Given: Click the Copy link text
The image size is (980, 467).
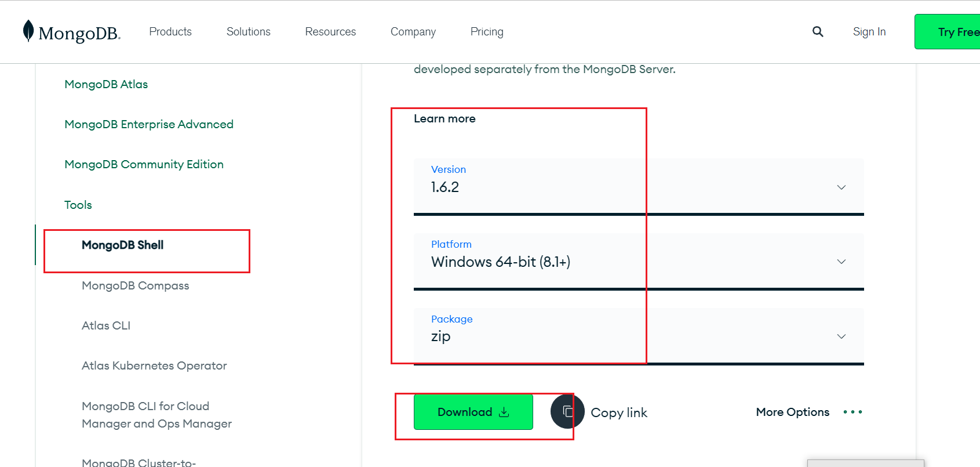Looking at the screenshot, I should click(x=619, y=412).
